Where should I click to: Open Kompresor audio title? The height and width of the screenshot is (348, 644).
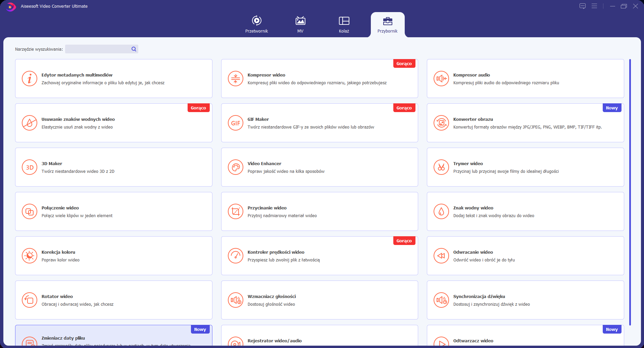472,75
